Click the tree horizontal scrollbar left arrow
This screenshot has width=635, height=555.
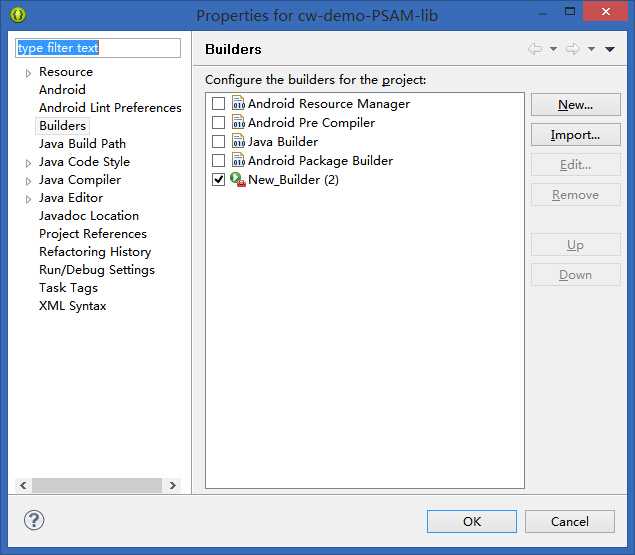(23, 485)
